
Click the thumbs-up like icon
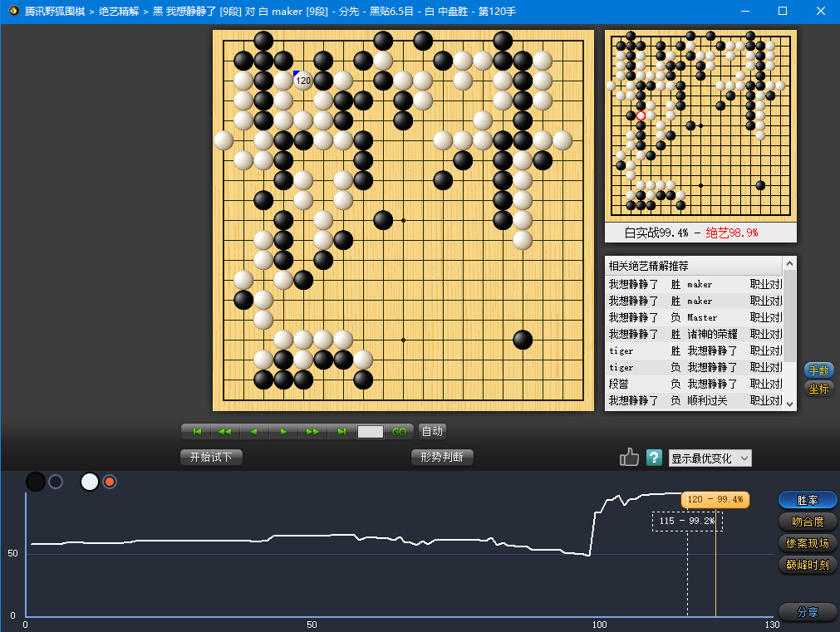click(x=629, y=458)
